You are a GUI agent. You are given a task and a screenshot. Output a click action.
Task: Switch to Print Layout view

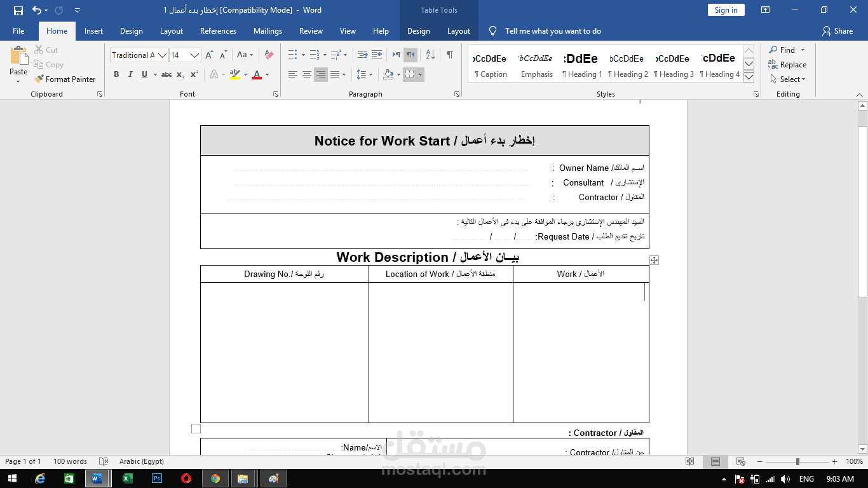pos(715,461)
